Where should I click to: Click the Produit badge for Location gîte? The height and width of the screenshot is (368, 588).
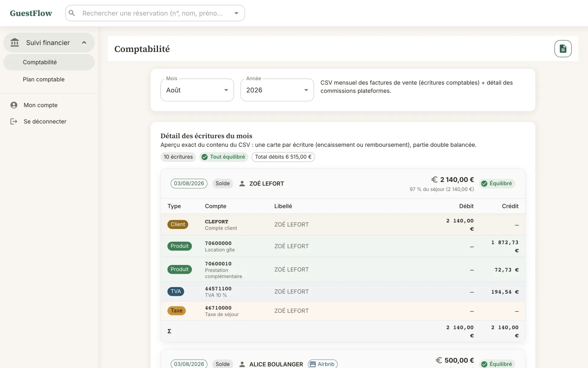coord(180,246)
